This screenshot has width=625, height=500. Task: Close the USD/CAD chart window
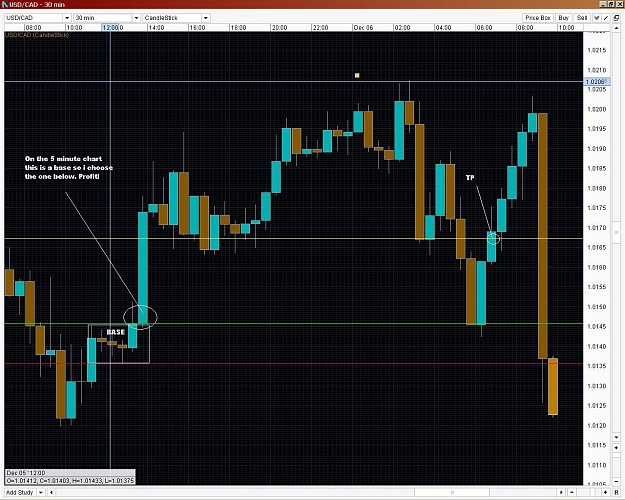tap(619, 4)
